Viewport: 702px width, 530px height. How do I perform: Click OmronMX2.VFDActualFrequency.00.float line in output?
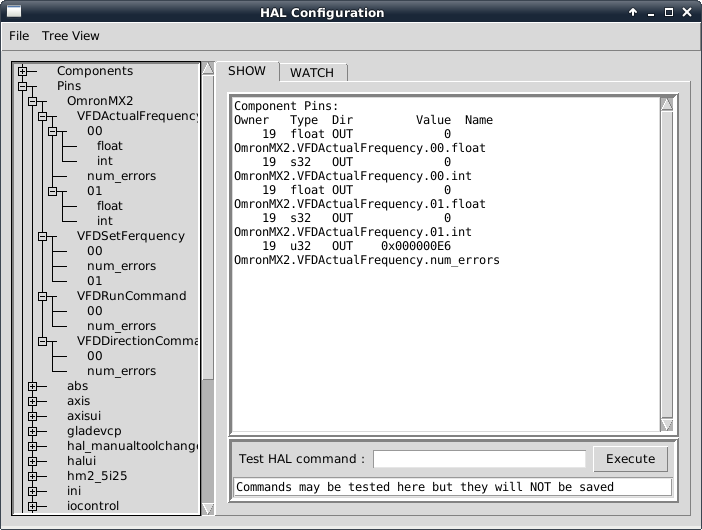pos(360,148)
